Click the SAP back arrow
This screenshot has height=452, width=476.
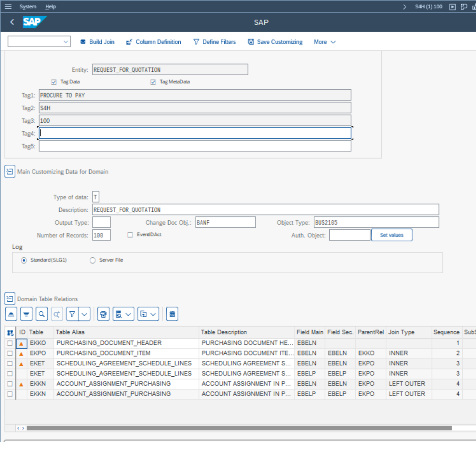pyautogui.click(x=12, y=22)
